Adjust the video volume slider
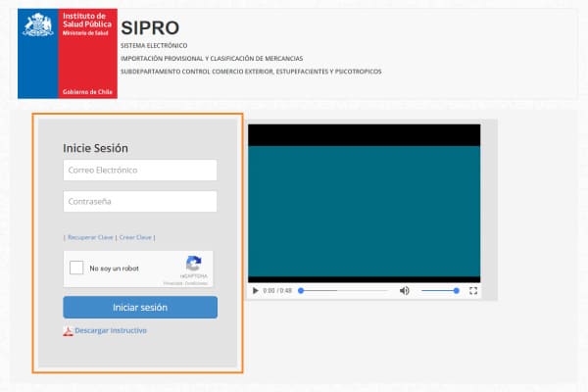Screen dimensions: 588x392 [439, 291]
